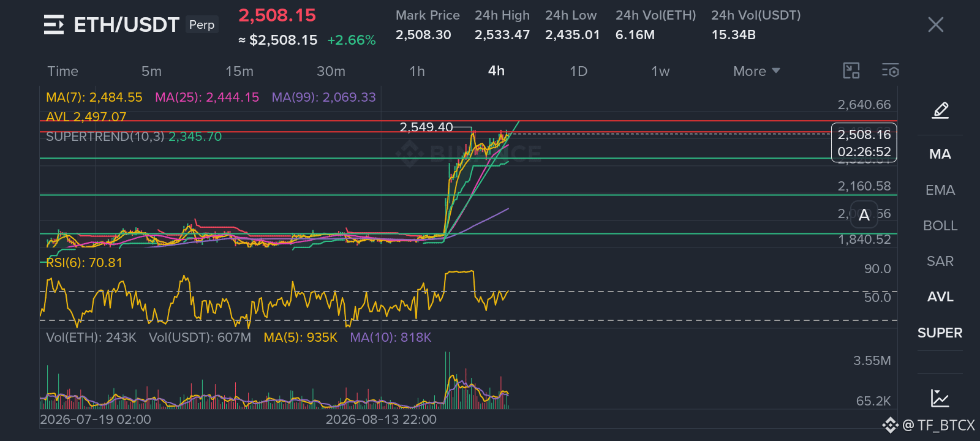Open the drawing tools pencil icon
The width and height of the screenshot is (980, 441).
tap(940, 110)
